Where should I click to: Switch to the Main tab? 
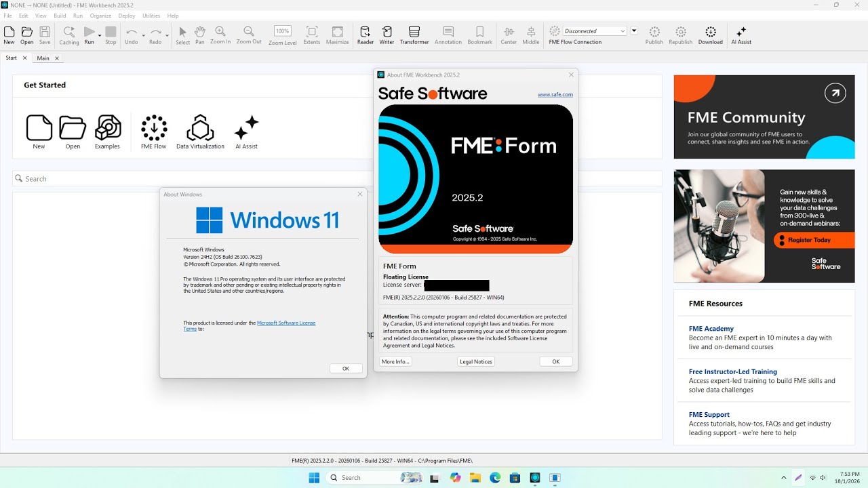pyautogui.click(x=43, y=58)
